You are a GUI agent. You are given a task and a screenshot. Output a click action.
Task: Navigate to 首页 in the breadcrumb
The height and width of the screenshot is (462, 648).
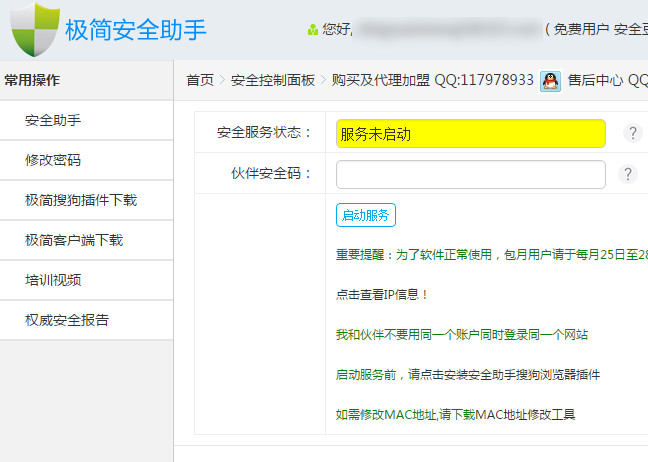coord(200,81)
